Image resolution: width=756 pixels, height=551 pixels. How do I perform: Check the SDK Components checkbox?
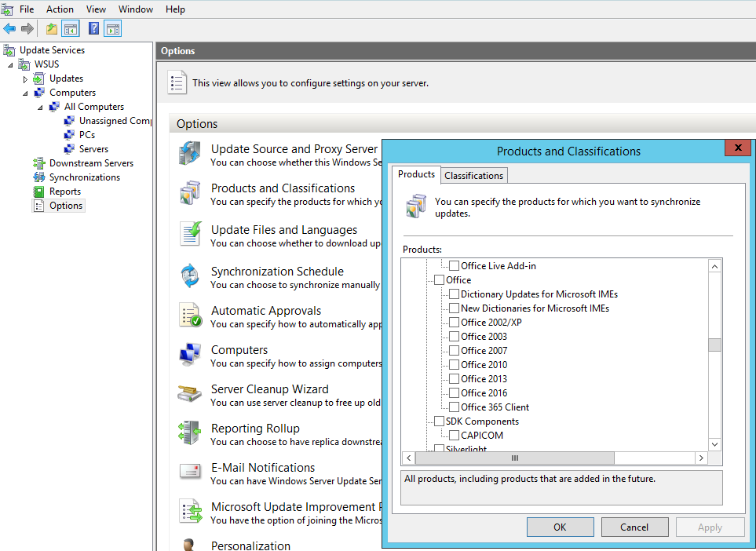(x=439, y=421)
